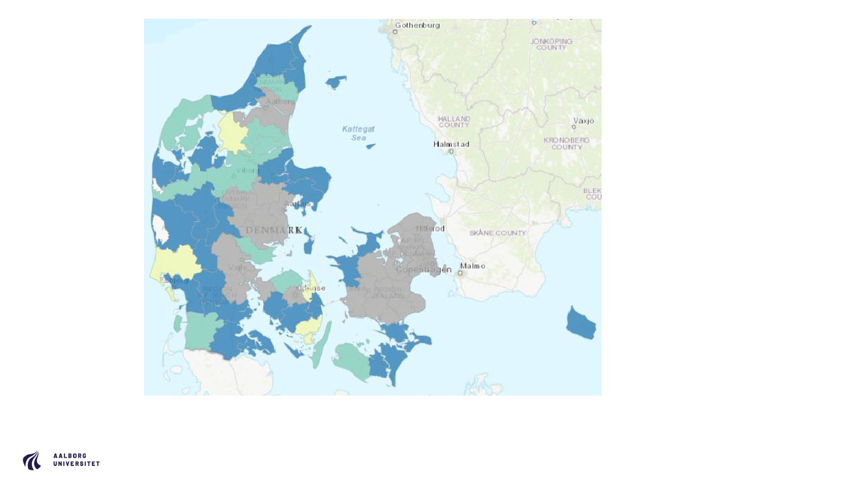Click the Aalborg Universitet wave logo icon

(32, 461)
